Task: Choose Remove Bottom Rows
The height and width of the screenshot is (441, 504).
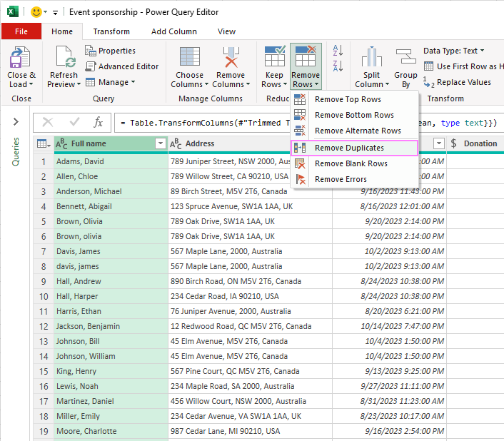Action: click(355, 116)
